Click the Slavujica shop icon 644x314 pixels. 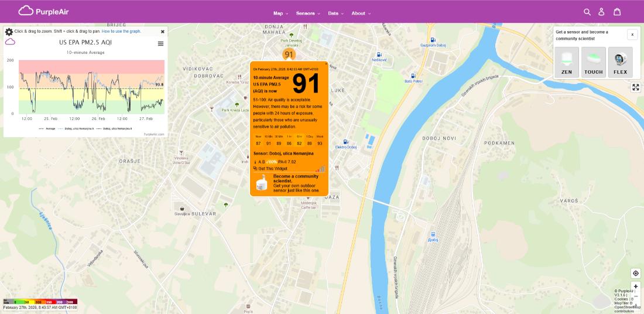tap(181, 209)
